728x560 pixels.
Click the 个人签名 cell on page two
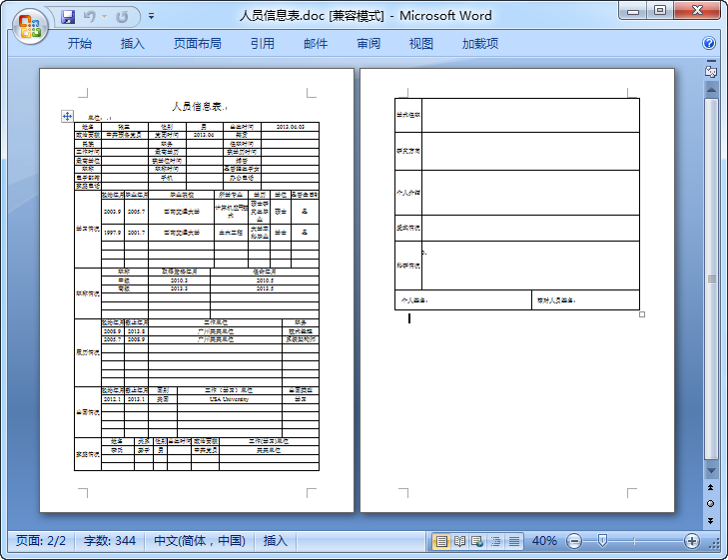tap(463, 300)
